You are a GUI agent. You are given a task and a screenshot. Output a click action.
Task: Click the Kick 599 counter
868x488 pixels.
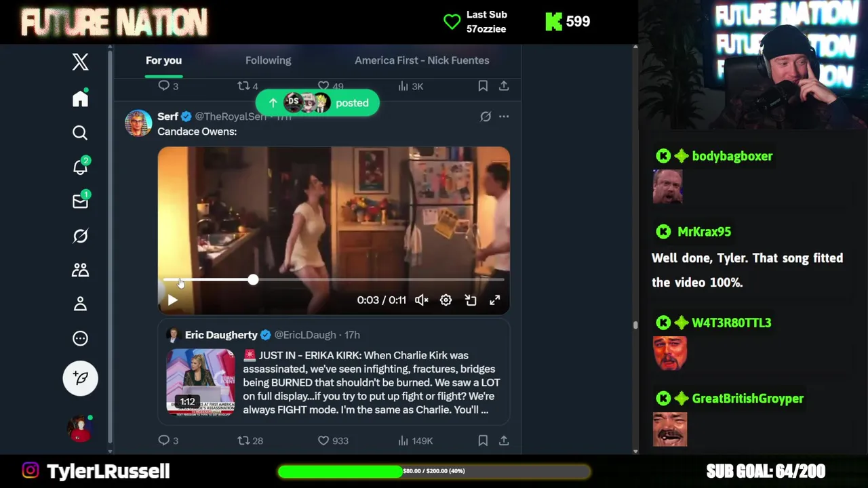tap(568, 22)
